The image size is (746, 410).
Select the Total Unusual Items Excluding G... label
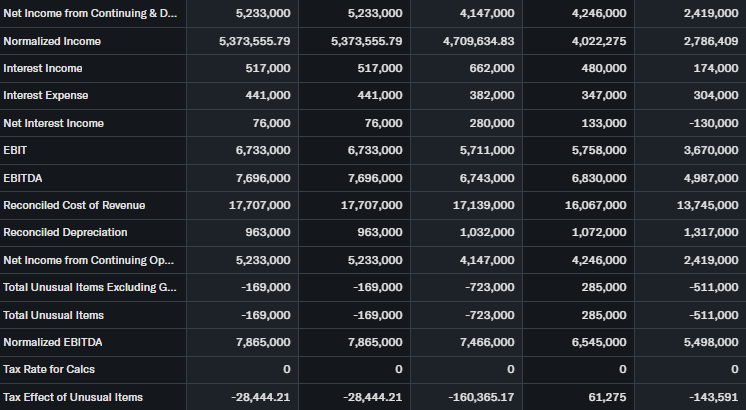pyautogui.click(x=90, y=287)
